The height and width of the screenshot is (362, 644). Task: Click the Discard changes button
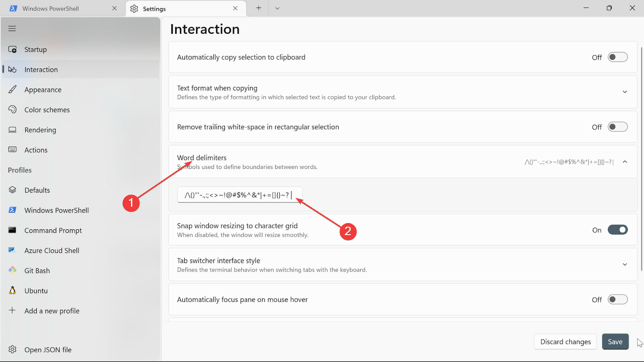coord(566,341)
